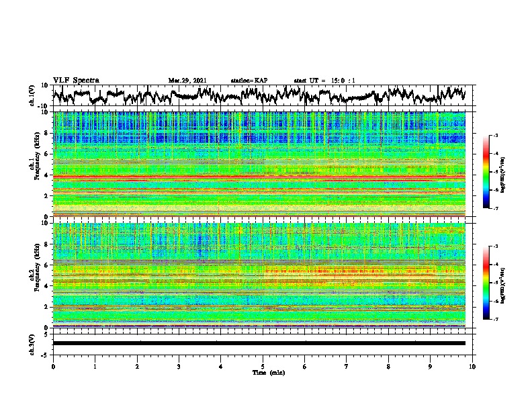
Task: Click the 'ch.3(V)' axis label
Action: pos(32,345)
